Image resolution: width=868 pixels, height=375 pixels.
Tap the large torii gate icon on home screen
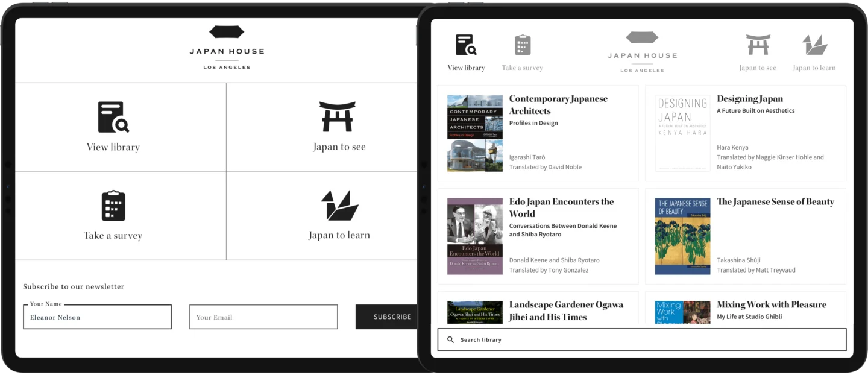(338, 117)
